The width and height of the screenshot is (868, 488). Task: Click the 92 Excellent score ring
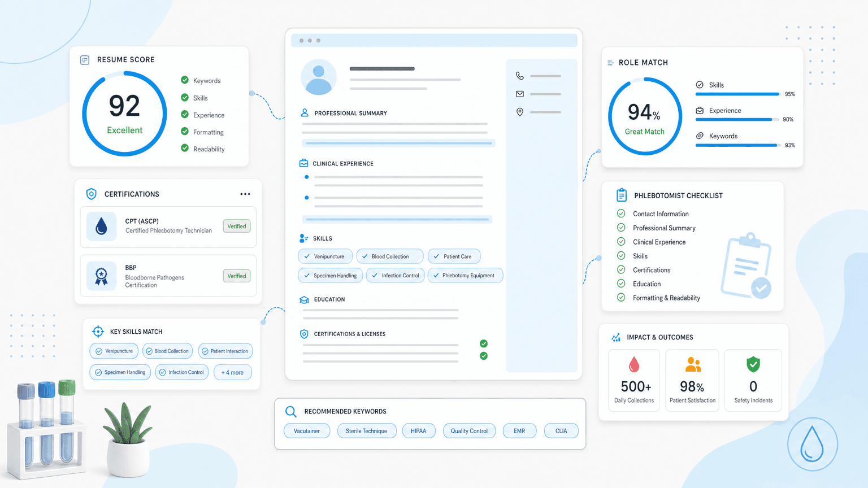click(x=125, y=114)
